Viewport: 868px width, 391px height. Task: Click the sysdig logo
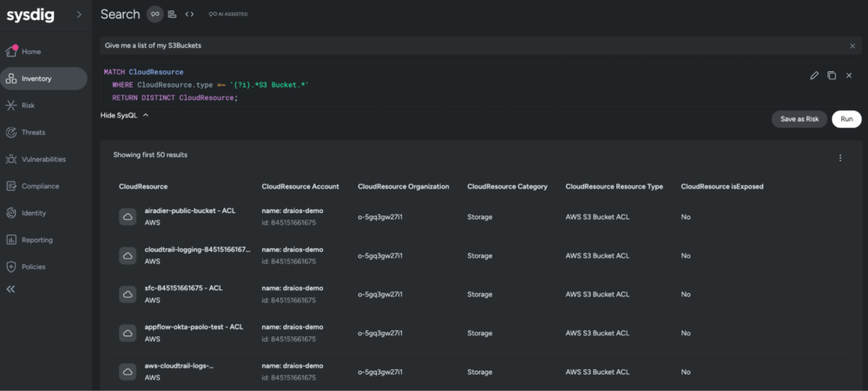pos(30,15)
